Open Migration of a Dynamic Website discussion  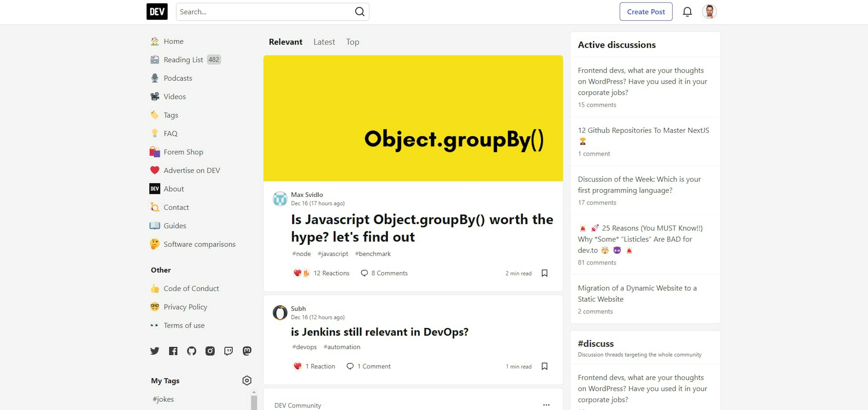point(637,293)
